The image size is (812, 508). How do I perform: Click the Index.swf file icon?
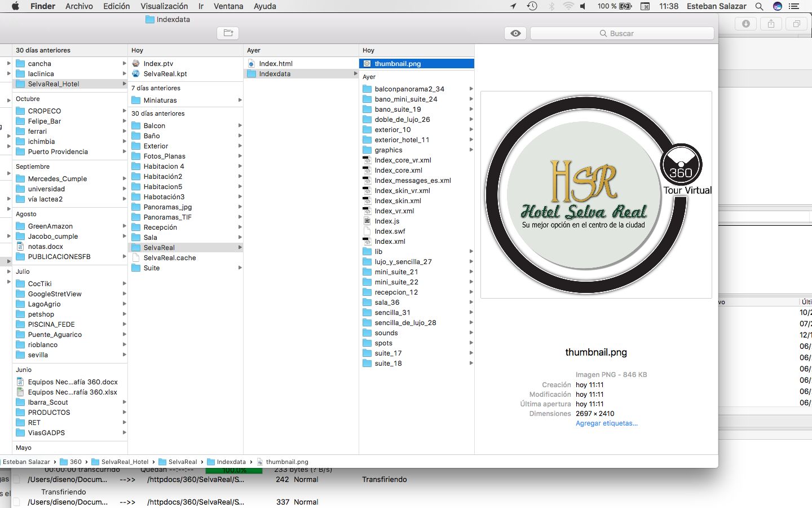[x=367, y=231]
